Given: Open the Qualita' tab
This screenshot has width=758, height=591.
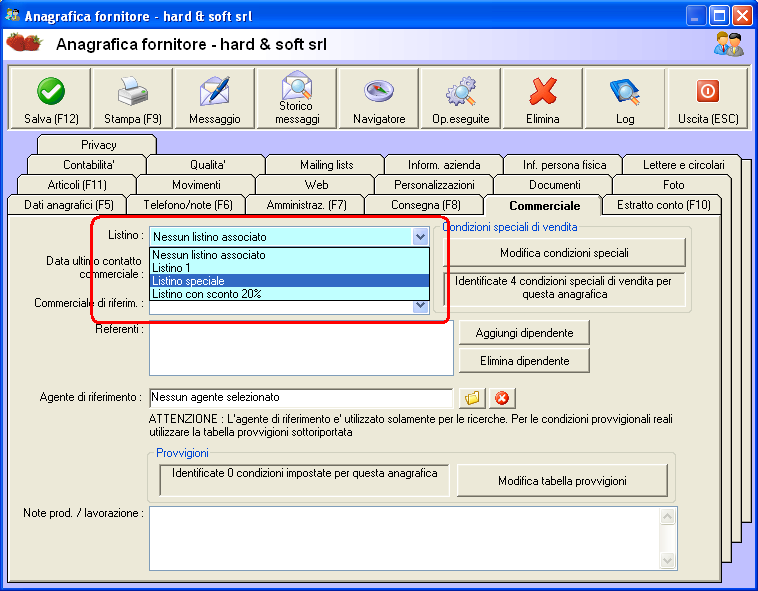Looking at the screenshot, I should pos(207,165).
